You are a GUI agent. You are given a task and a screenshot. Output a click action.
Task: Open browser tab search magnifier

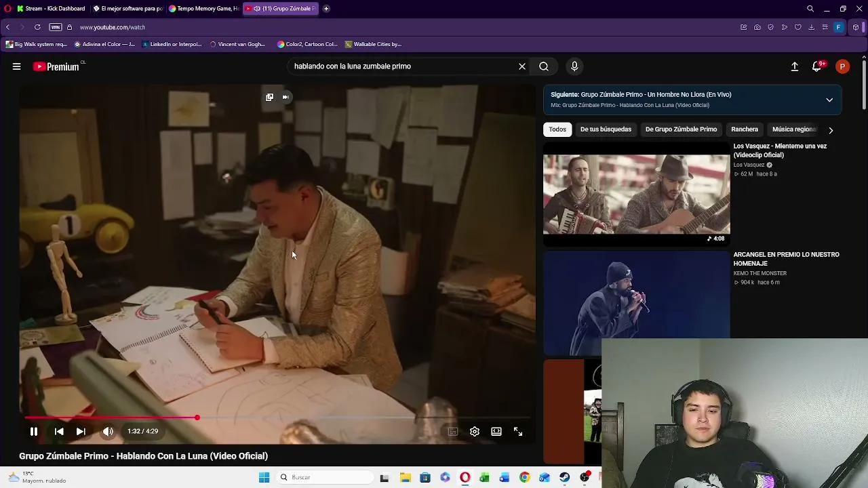click(x=810, y=9)
